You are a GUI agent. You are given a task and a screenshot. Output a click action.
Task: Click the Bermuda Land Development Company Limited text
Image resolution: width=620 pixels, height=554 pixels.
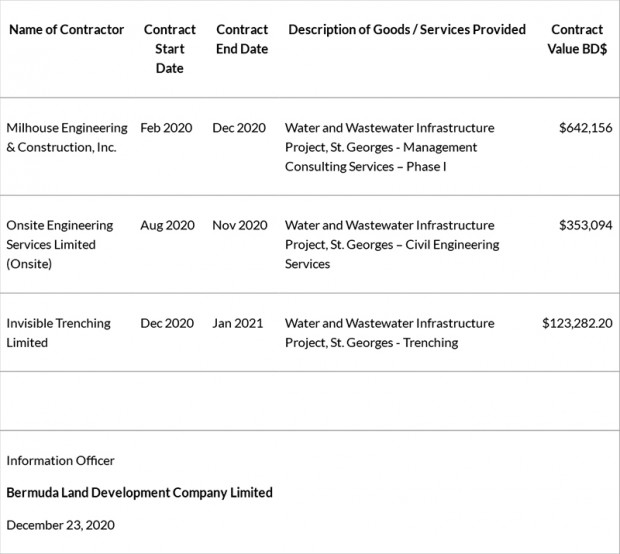click(x=139, y=493)
